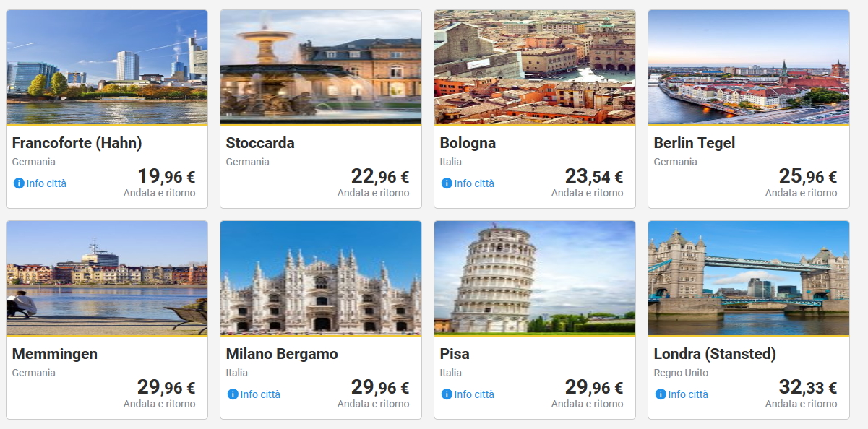
Task: Select the 32,33 € Londra Stansted fare
Action: tap(807, 387)
